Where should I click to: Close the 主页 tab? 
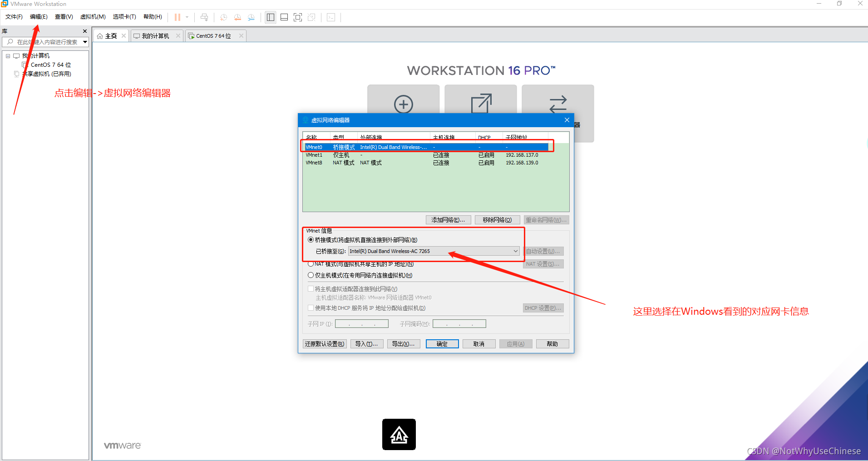click(123, 35)
